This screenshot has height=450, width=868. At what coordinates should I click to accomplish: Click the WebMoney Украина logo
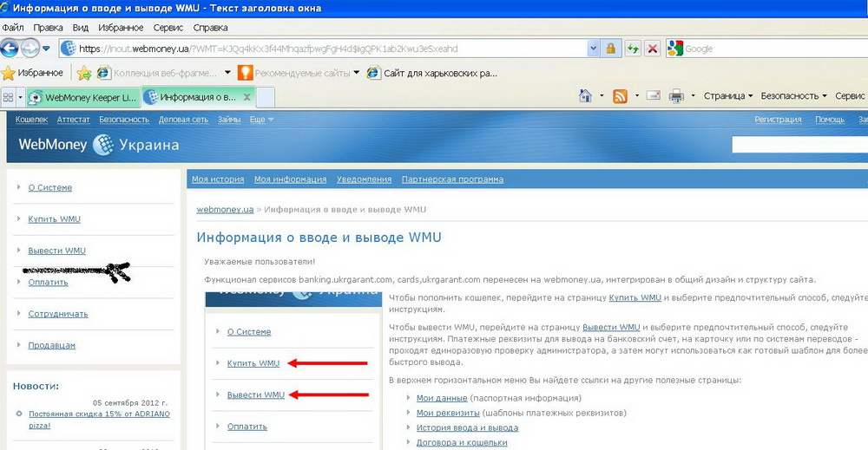coord(99,145)
